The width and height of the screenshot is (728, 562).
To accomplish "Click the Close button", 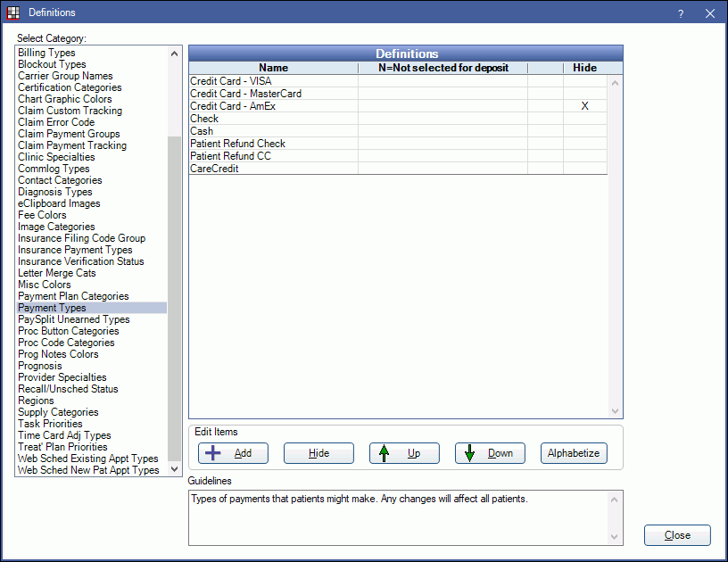I will point(677,535).
